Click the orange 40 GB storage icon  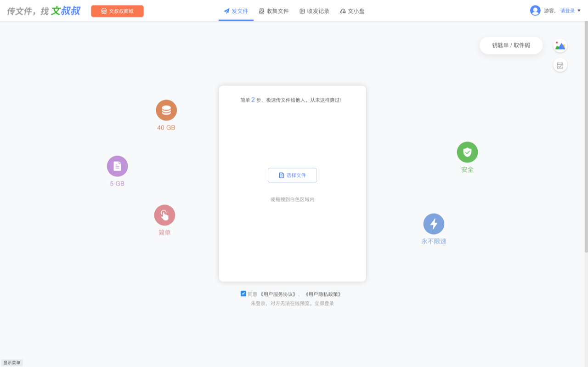[166, 110]
